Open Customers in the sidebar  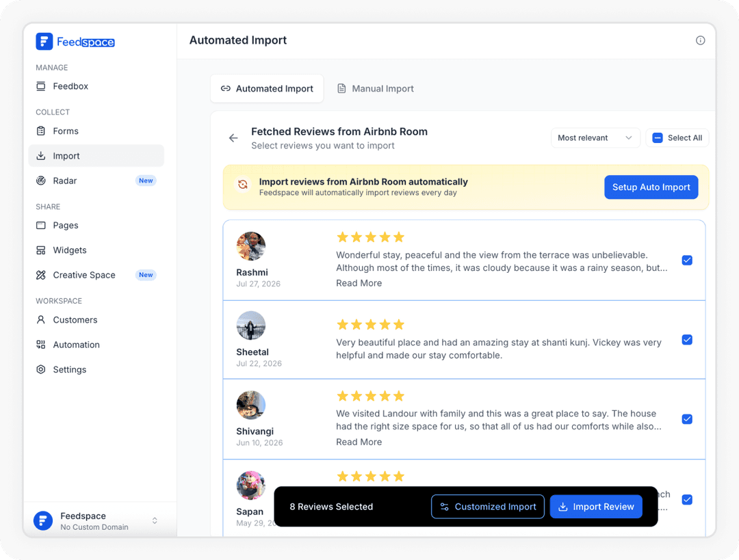(96, 320)
